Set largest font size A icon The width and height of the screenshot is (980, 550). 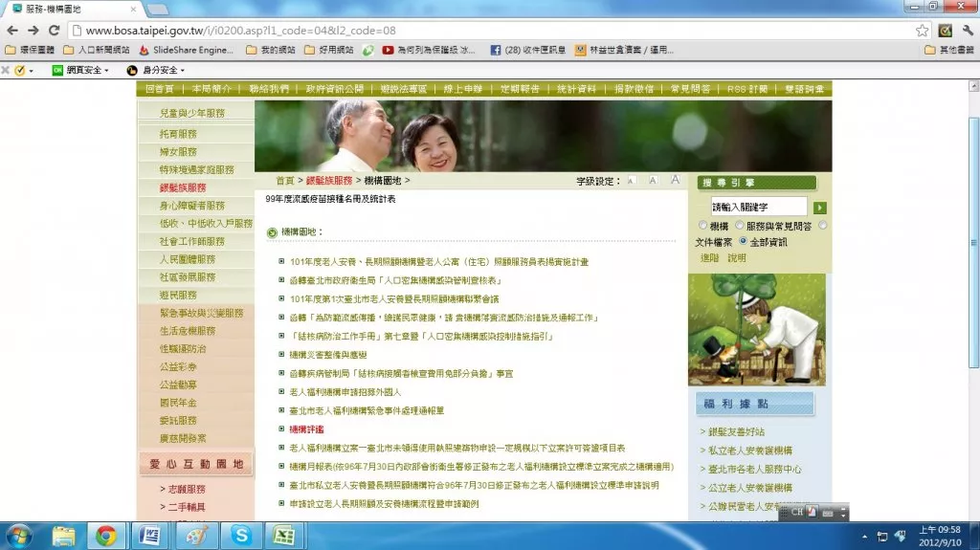point(675,180)
